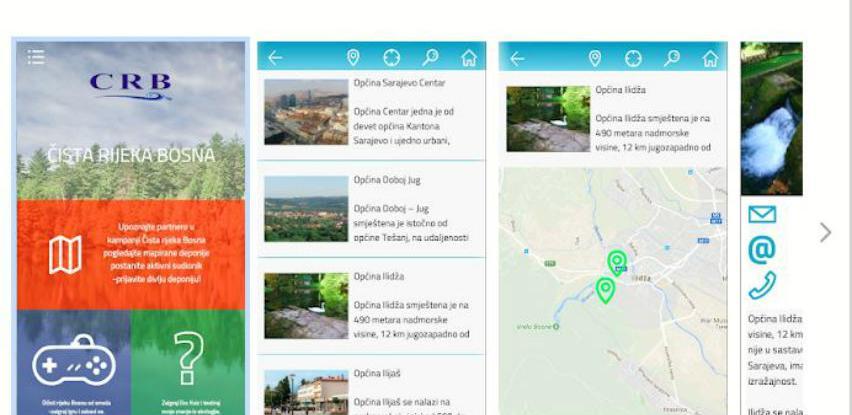Click the Ilidža label on the map
Viewport: 852px width, 415px height.
pos(641,278)
